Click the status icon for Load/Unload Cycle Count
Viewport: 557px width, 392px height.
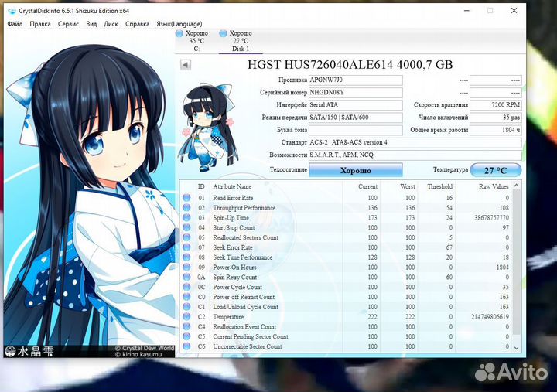click(186, 307)
